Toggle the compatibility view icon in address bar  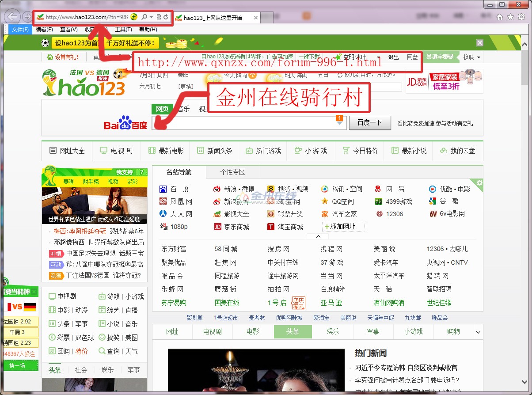point(159,17)
